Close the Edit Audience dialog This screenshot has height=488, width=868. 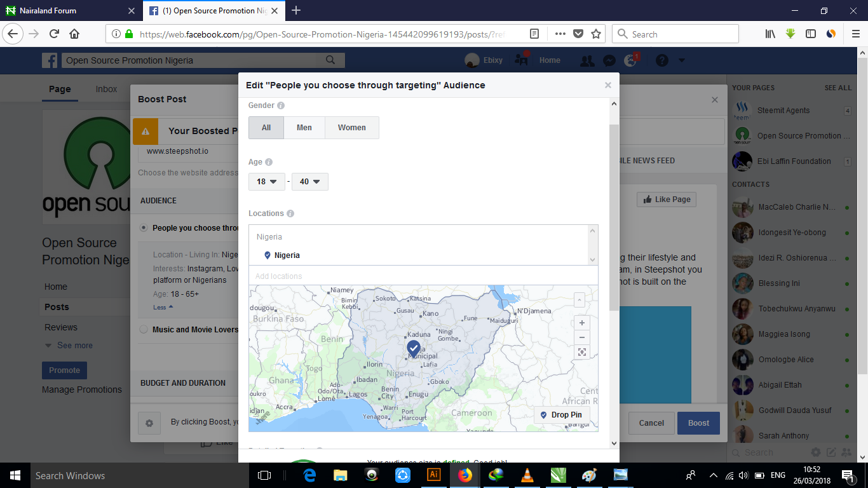[x=607, y=85]
